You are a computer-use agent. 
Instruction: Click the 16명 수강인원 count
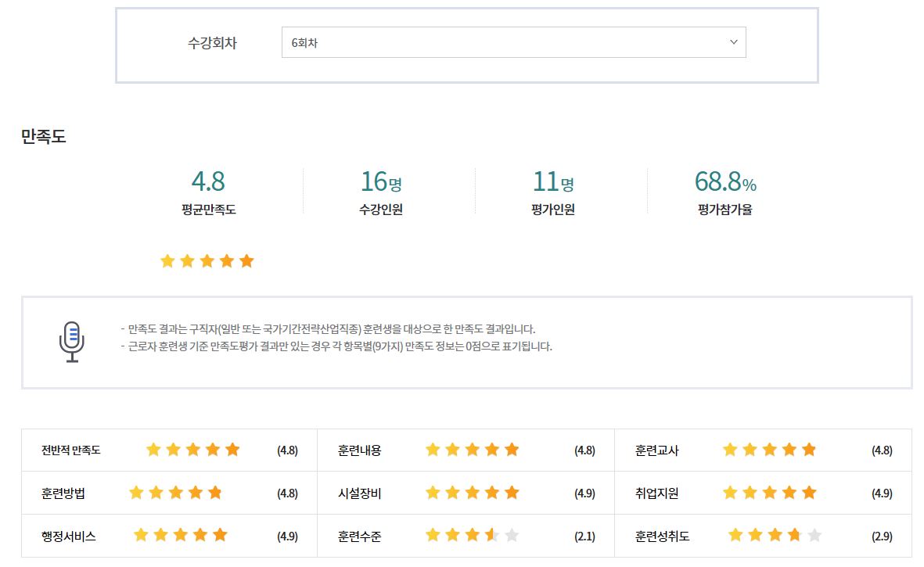381,181
